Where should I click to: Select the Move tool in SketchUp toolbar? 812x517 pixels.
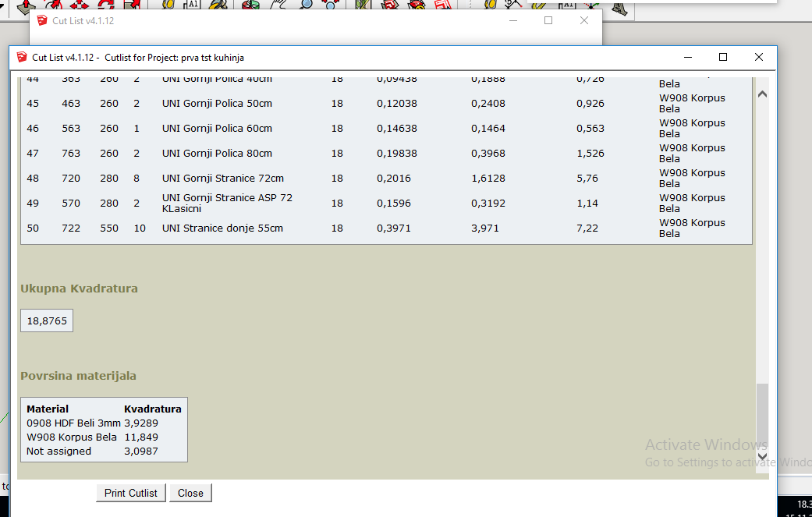point(80,5)
